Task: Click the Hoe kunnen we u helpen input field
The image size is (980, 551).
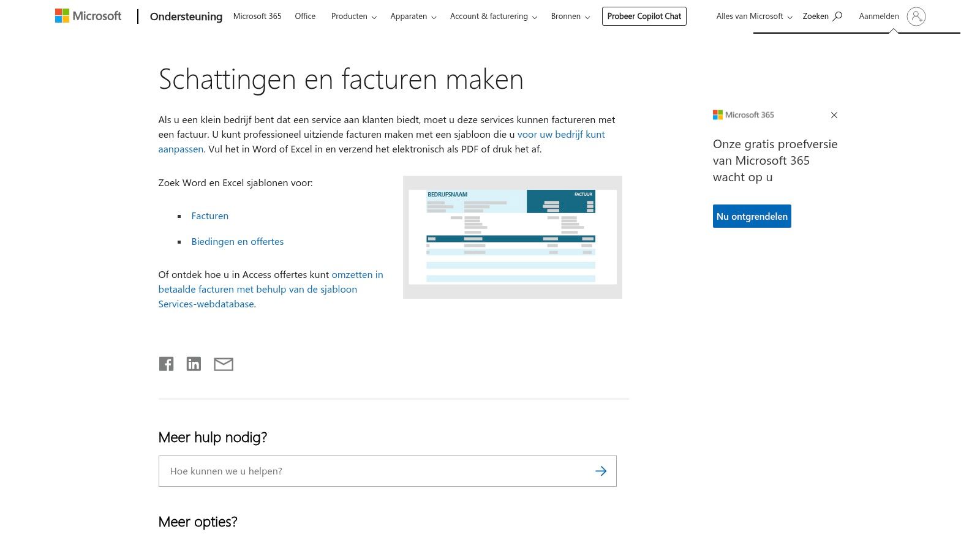Action: point(367,471)
